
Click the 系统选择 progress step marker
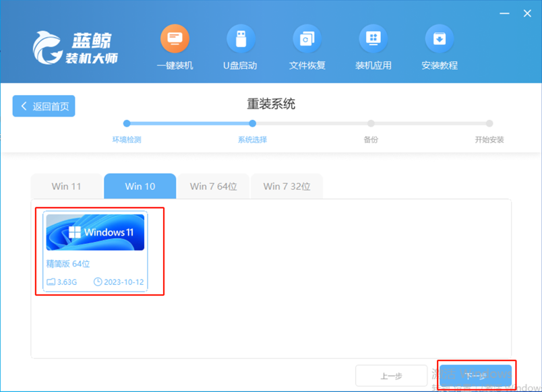253,124
